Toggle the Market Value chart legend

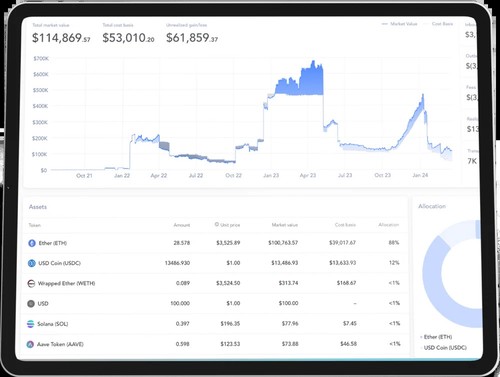point(399,24)
